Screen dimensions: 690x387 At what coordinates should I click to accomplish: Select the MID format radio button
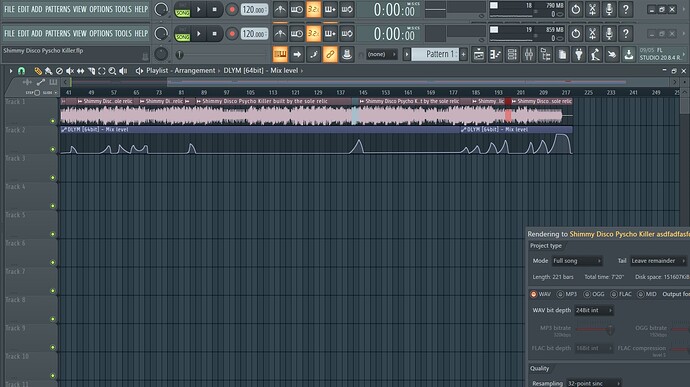[x=640, y=294]
